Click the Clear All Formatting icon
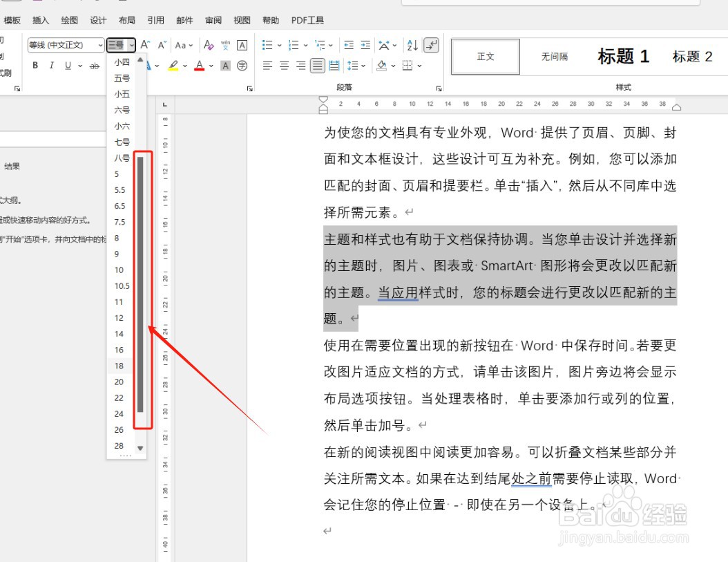This screenshot has width=728, height=562. pyautogui.click(x=209, y=44)
